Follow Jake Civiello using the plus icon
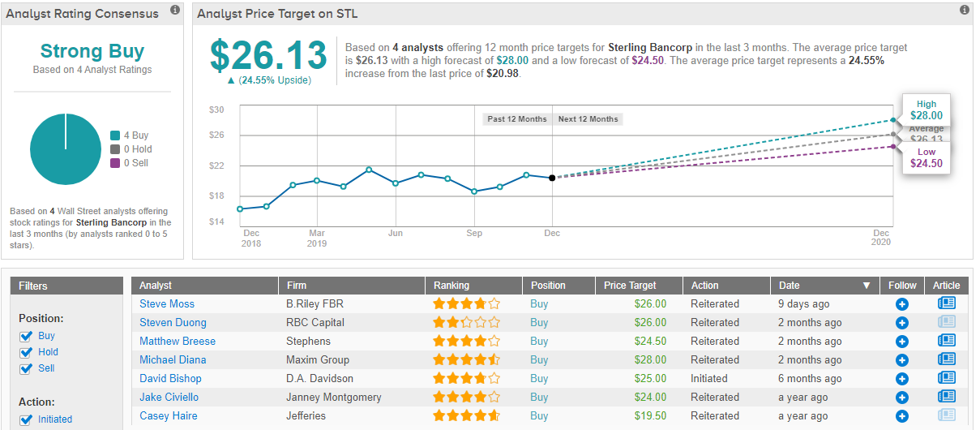Viewport: 980px width, 430px height. click(901, 397)
